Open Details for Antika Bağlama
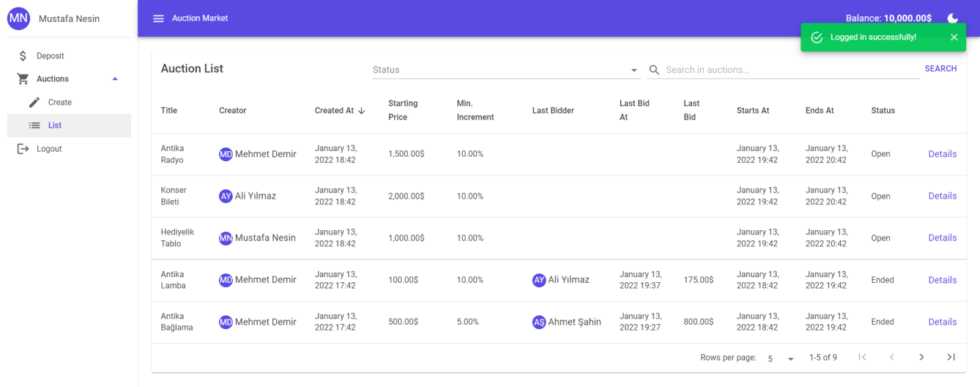The width and height of the screenshot is (980, 387). coord(942,322)
